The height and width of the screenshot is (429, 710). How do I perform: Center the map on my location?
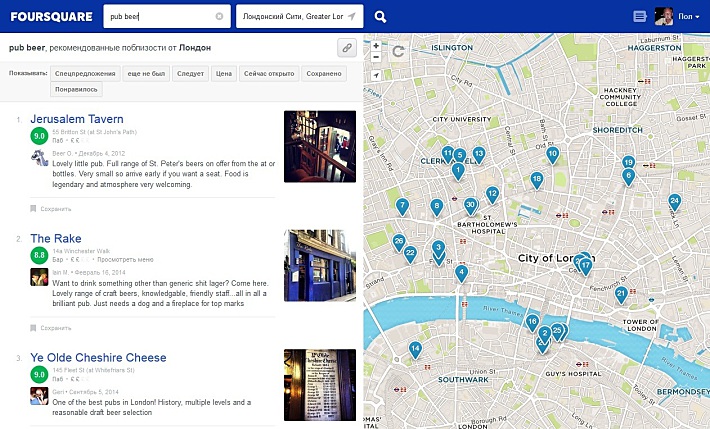pos(376,75)
